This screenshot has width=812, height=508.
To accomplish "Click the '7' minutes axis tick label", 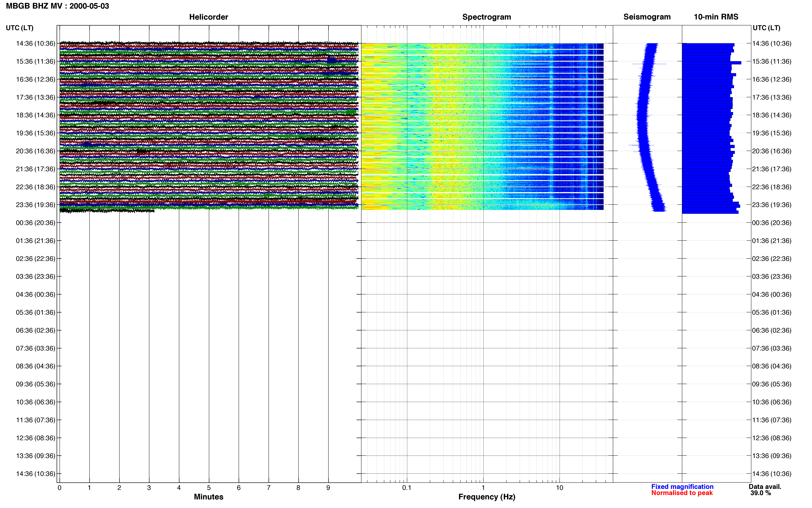I will pyautogui.click(x=269, y=488).
